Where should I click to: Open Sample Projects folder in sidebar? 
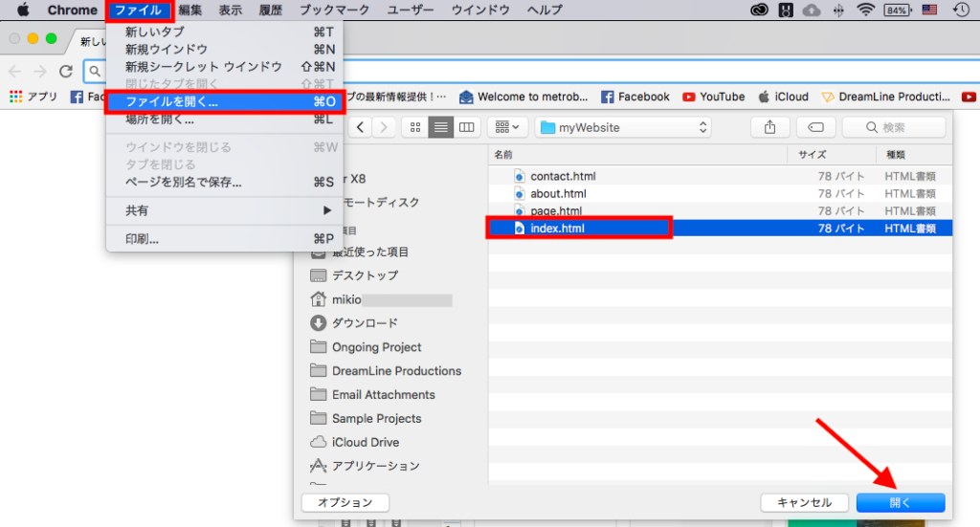pyautogui.click(x=366, y=418)
